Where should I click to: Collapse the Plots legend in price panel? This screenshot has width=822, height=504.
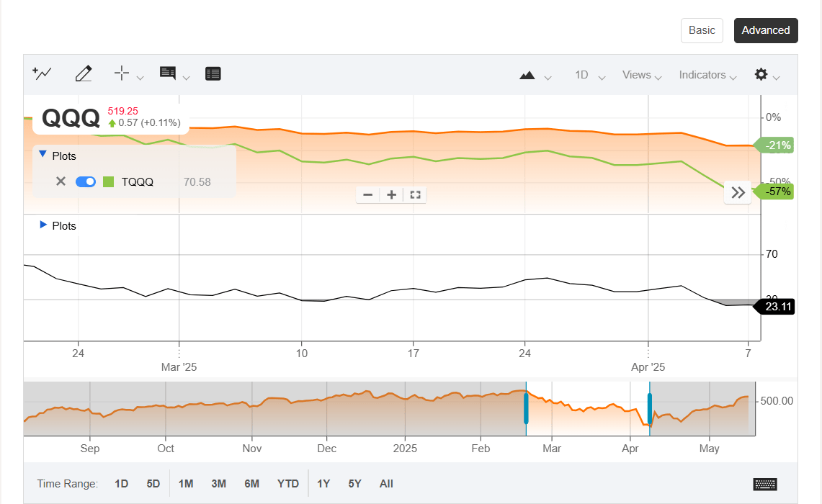click(43, 155)
